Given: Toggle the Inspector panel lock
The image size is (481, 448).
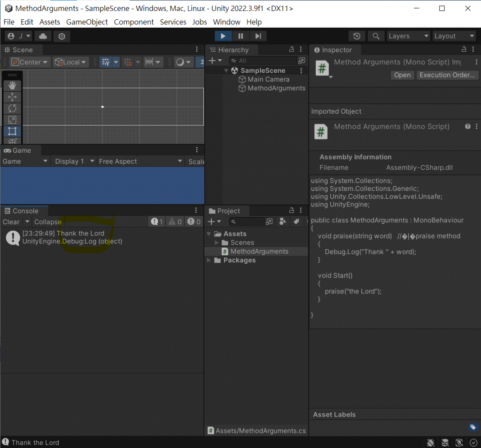Looking at the screenshot, I should 464,49.
